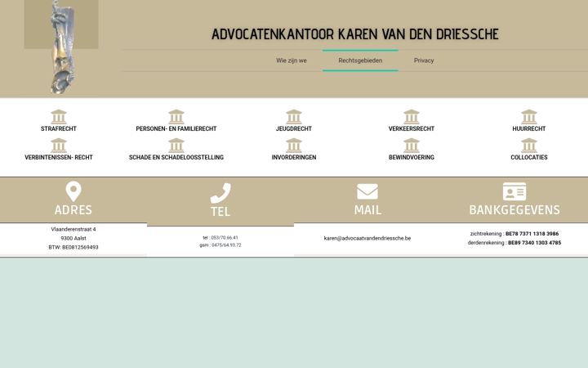588x368 pixels.
Task: Click the courthouse icon above Bewindvoering
Action: tap(412, 146)
